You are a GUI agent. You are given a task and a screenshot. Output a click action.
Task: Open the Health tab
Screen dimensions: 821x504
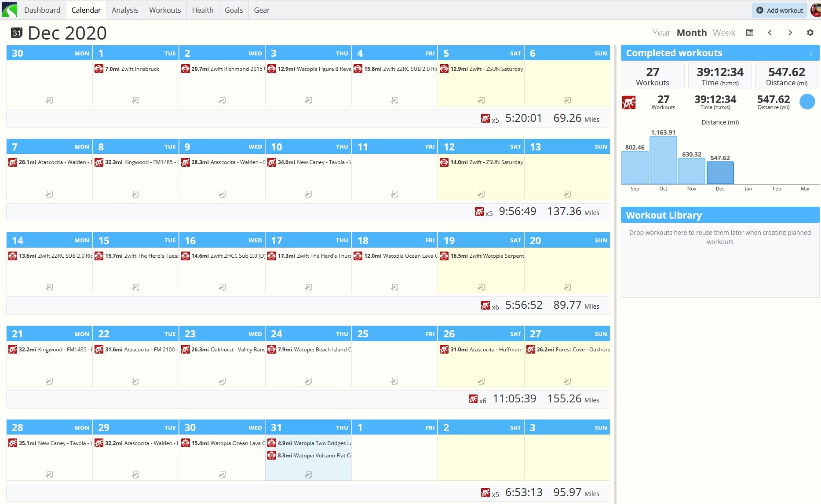pyautogui.click(x=203, y=10)
